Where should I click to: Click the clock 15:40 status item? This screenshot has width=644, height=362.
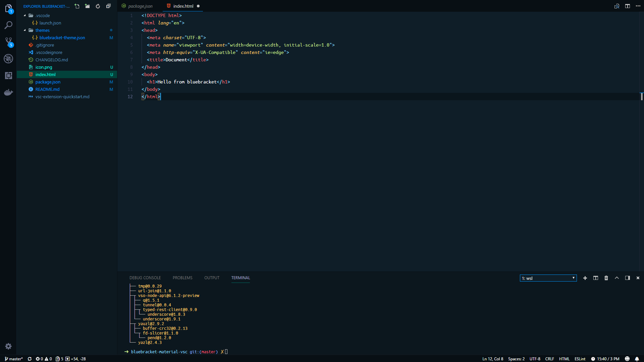(x=605, y=359)
